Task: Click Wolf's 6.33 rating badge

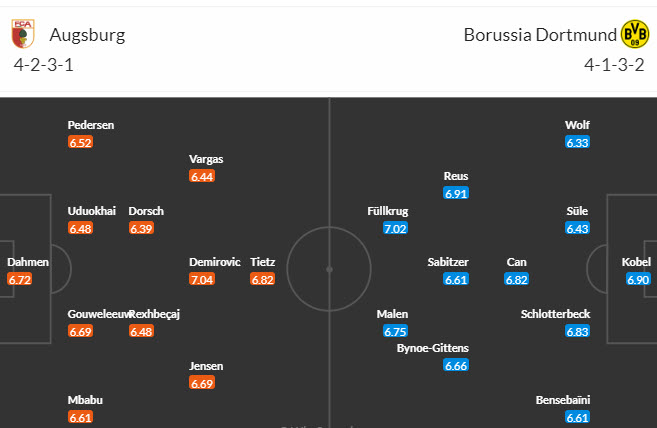Action: point(577,143)
